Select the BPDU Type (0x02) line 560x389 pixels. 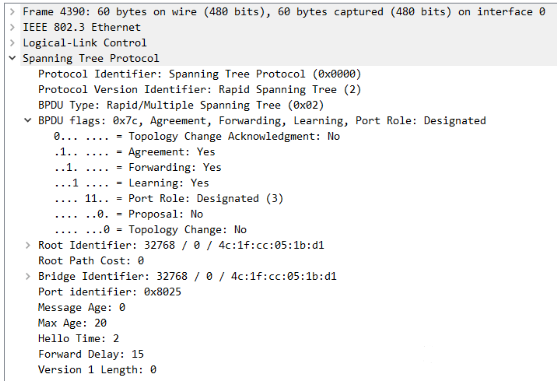181,105
